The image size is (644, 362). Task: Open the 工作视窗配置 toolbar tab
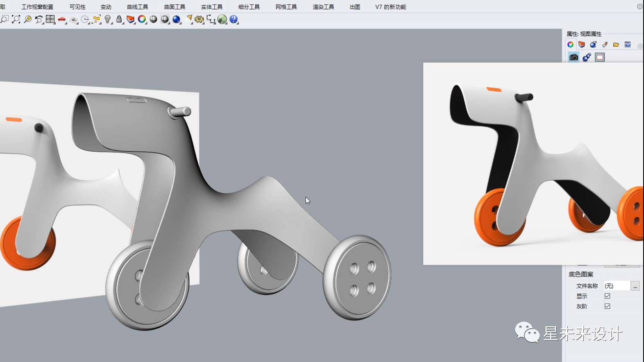[x=37, y=7]
